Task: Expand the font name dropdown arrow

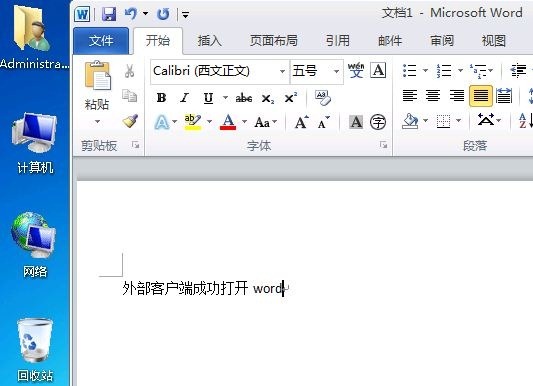Action: (282, 71)
